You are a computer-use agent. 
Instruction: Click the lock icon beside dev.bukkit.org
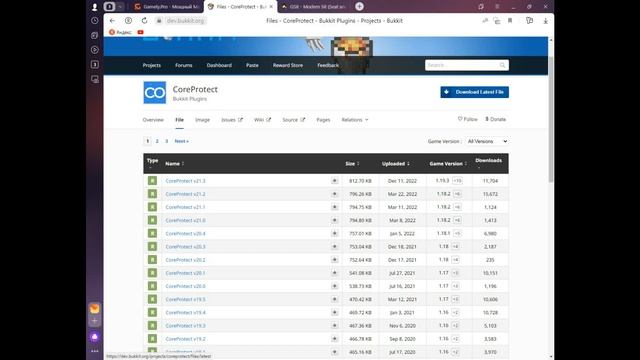159,20
